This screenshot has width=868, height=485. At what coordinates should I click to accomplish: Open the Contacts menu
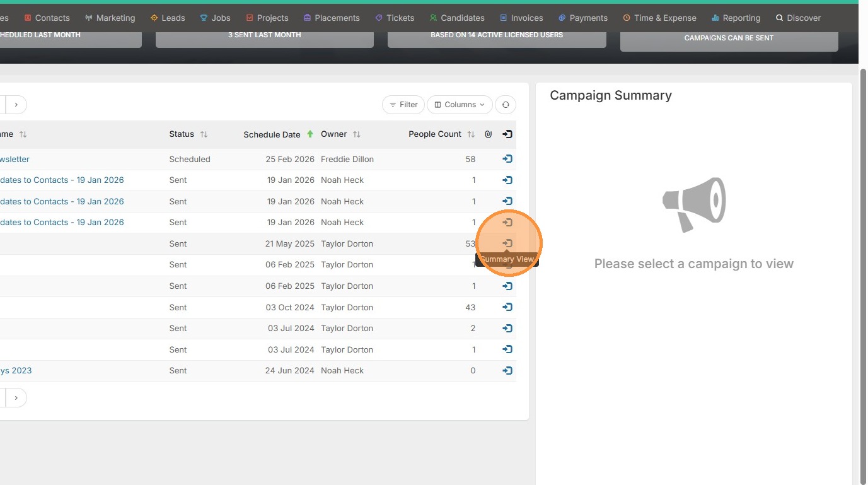pos(47,18)
